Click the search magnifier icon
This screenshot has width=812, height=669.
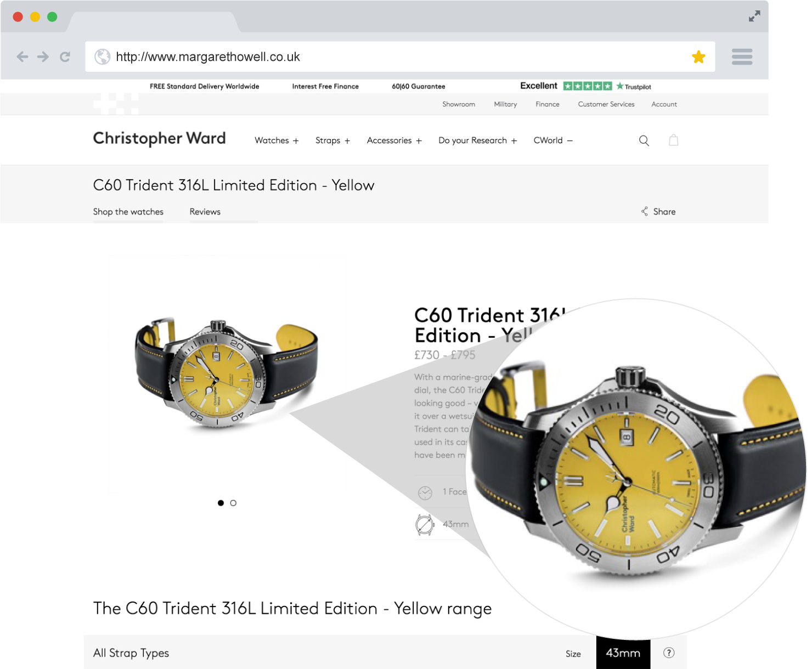click(x=644, y=141)
